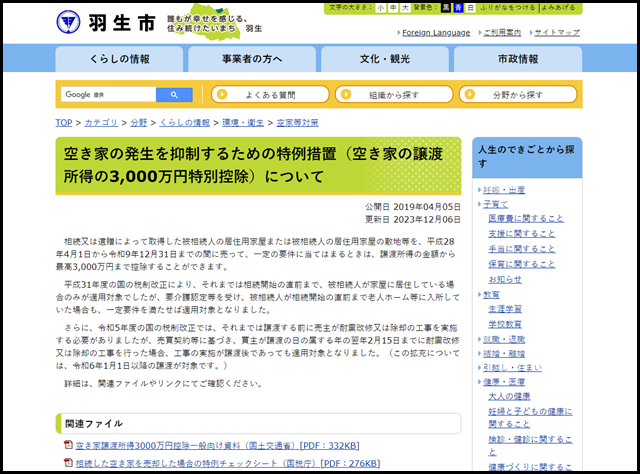Open 妊娠・出産 in the sidebar
The width and height of the screenshot is (640, 474).
504,190
